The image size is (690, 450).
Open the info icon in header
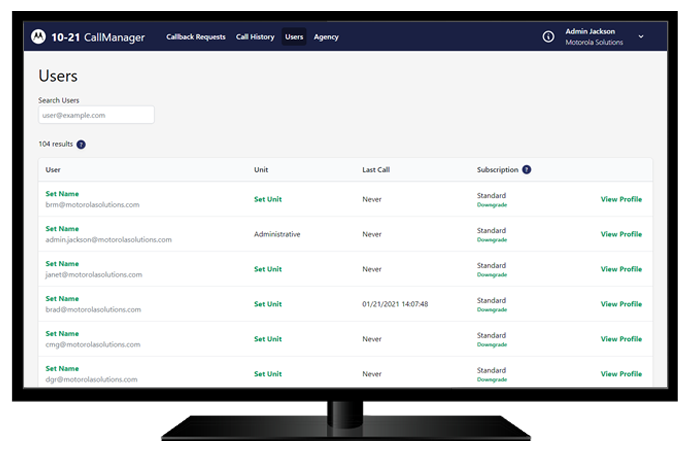click(x=548, y=37)
